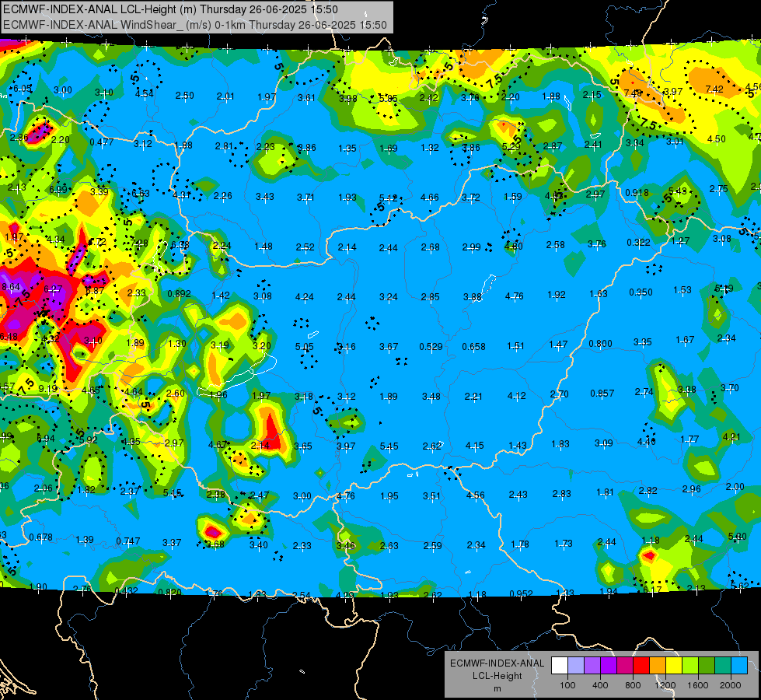Click the wind shear value '4.21'
The height and width of the screenshot is (700, 761).
731,436
